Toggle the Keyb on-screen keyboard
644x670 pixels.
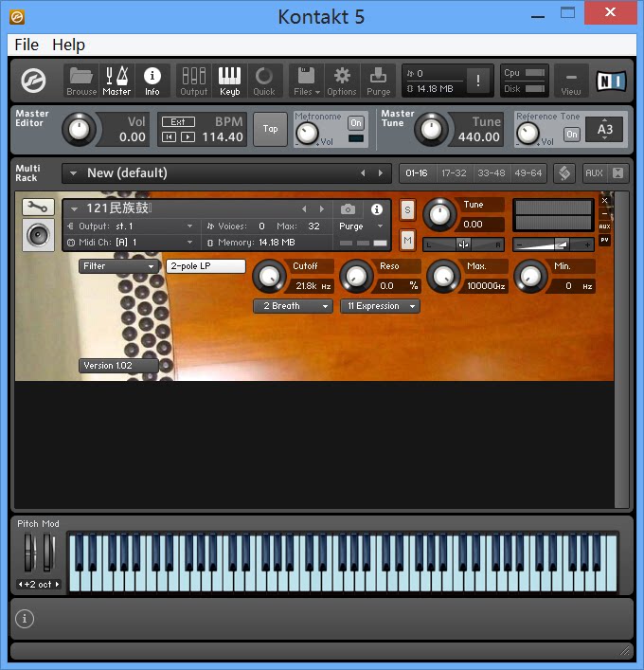coord(230,81)
